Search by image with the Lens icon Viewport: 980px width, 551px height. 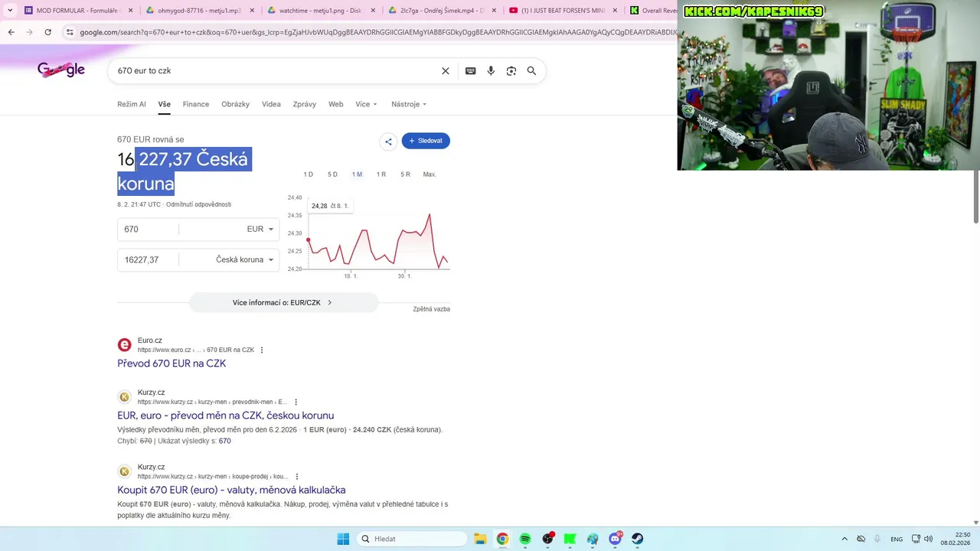coord(511,70)
